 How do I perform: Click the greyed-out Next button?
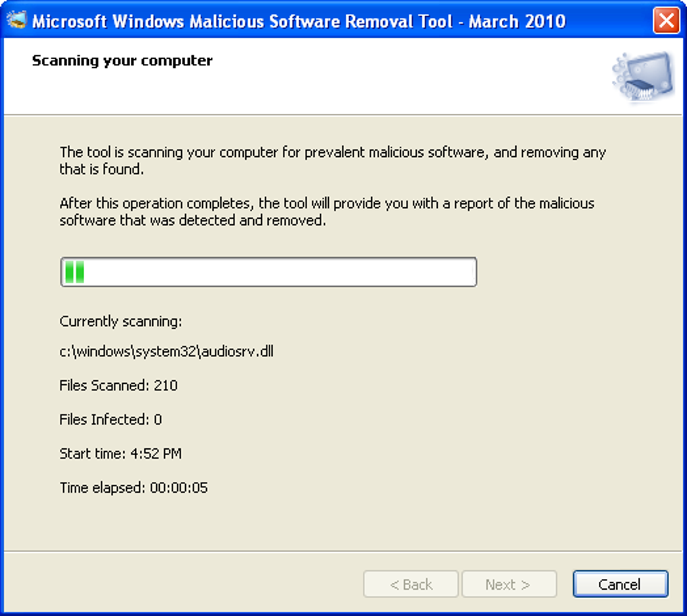pyautogui.click(x=509, y=584)
